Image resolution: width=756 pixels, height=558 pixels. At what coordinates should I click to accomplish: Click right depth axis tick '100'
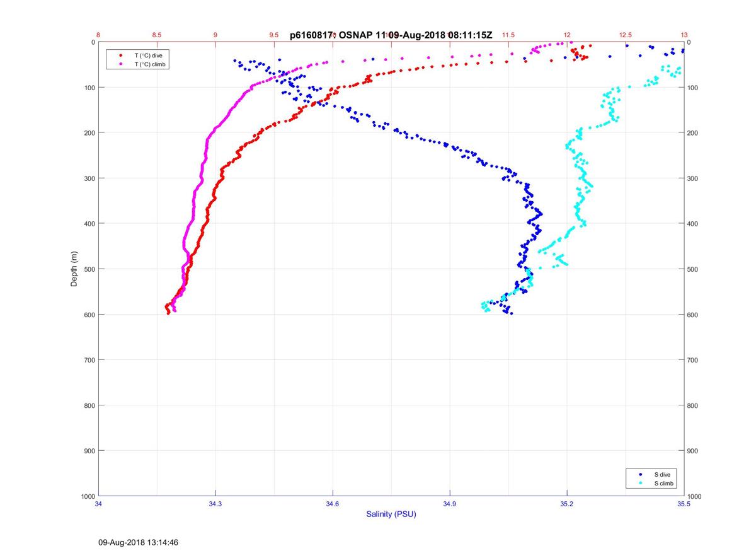[x=692, y=88]
